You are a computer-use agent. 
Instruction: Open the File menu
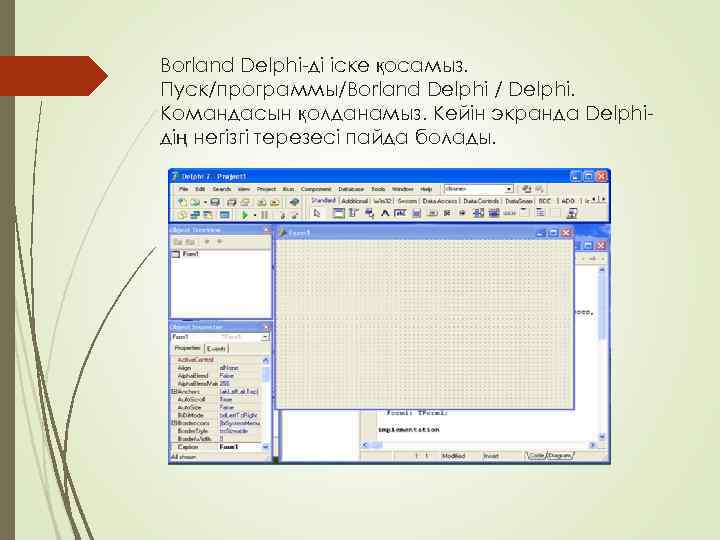pos(184,189)
